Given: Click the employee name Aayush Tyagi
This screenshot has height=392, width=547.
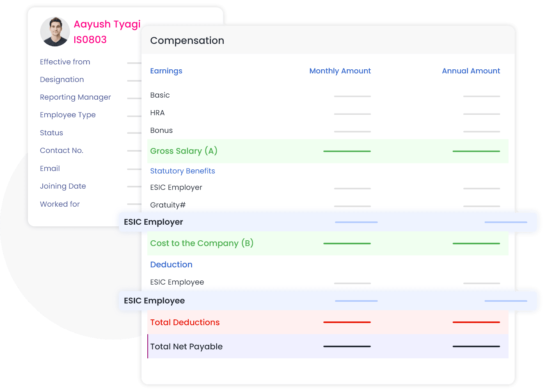Looking at the screenshot, I should pos(107,24).
